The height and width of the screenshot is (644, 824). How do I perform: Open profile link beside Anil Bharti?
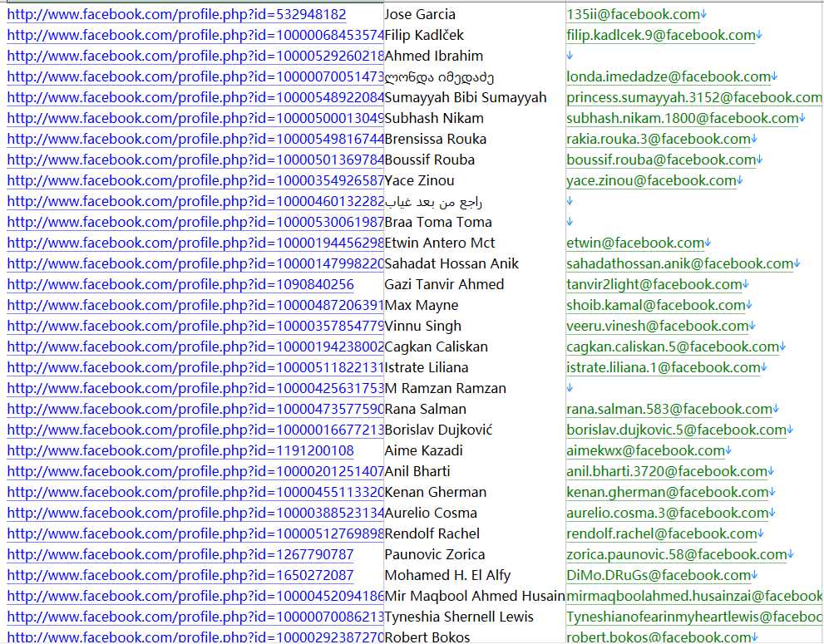click(195, 472)
